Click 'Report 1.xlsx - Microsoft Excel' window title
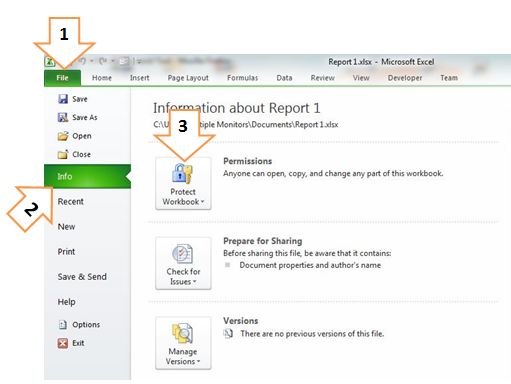Viewport: 511px width, 384px height. 381,62
